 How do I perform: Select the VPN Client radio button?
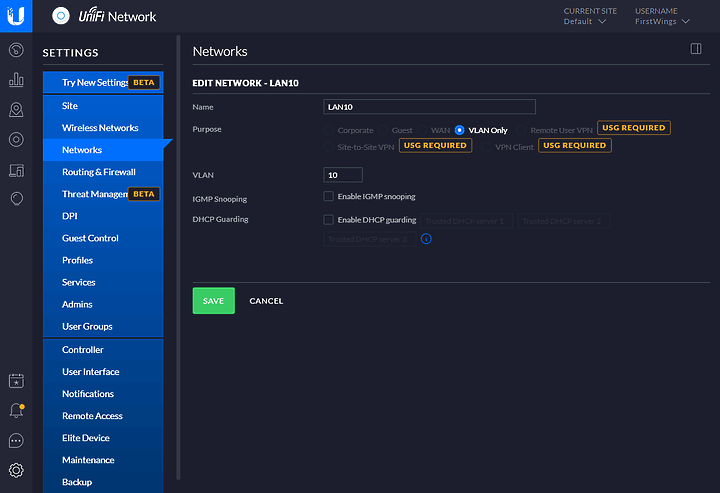pyautogui.click(x=486, y=147)
